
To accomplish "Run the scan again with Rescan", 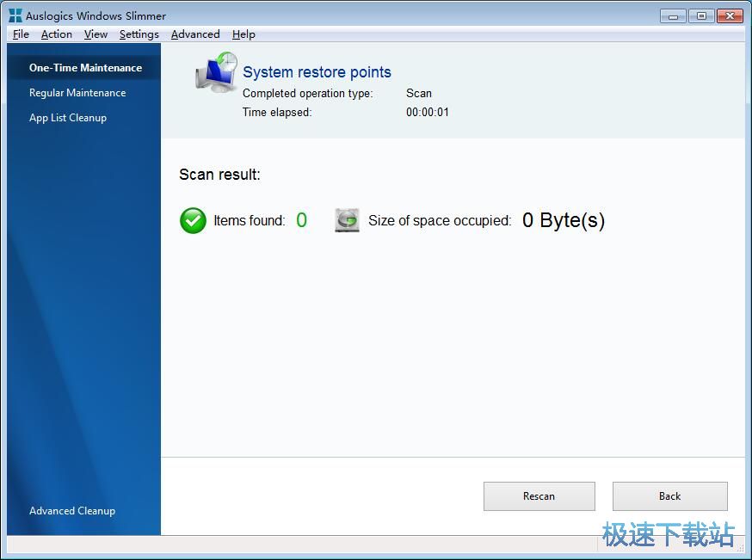I will pyautogui.click(x=539, y=496).
